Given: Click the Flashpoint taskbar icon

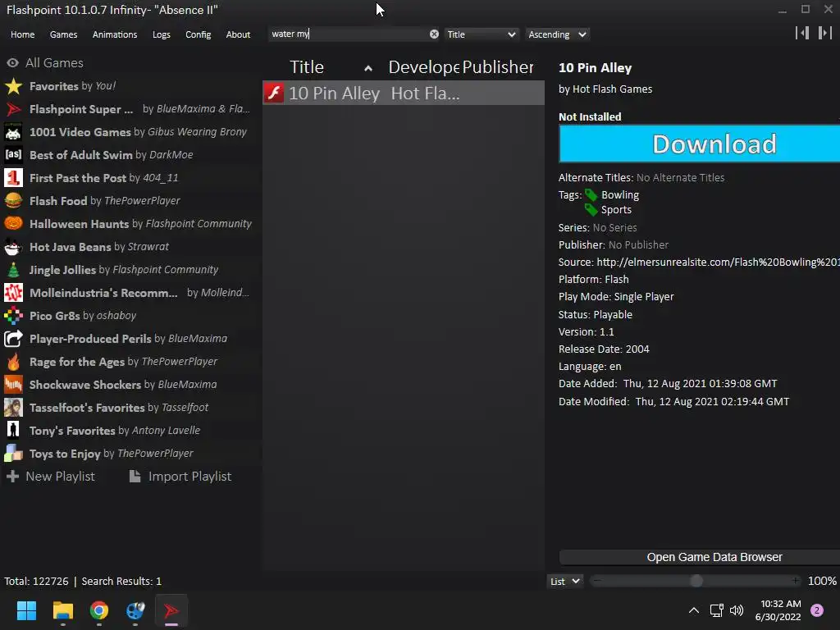Looking at the screenshot, I should coord(171,610).
